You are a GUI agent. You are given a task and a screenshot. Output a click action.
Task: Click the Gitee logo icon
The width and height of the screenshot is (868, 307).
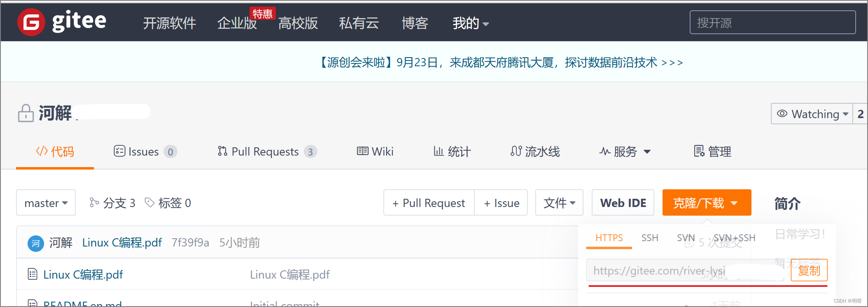[31, 22]
